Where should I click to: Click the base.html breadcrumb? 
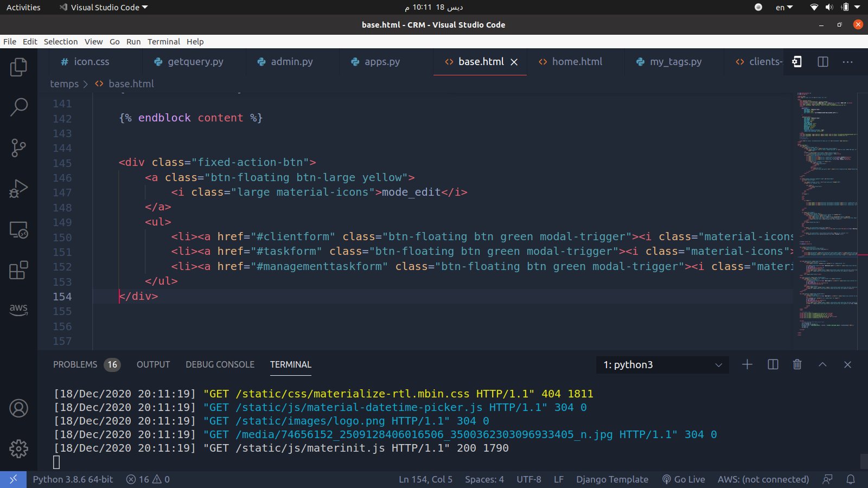click(x=124, y=84)
